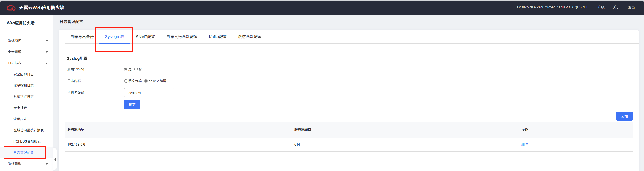This screenshot has height=171, width=644.
Task: Click the account ID in header
Action: pos(553,7)
